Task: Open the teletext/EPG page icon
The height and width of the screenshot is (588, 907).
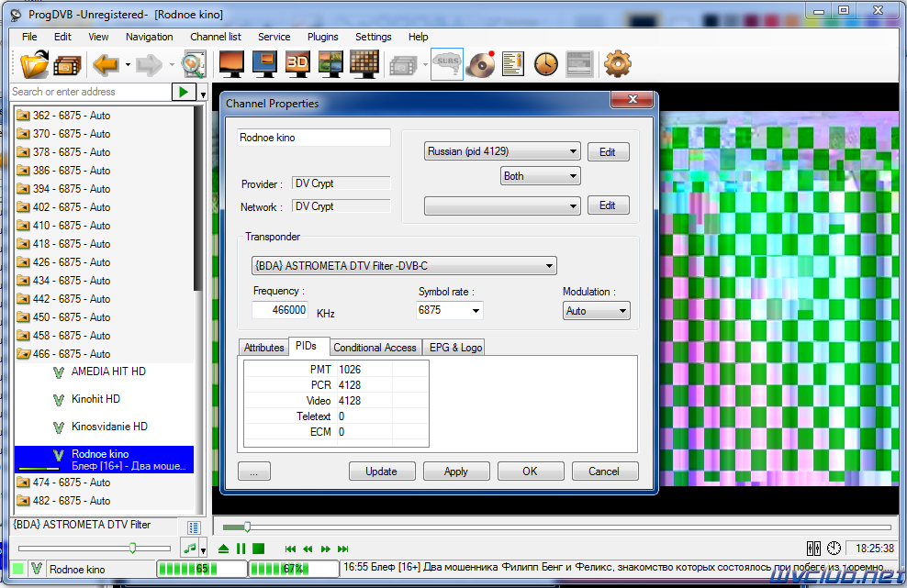Action: (x=579, y=64)
